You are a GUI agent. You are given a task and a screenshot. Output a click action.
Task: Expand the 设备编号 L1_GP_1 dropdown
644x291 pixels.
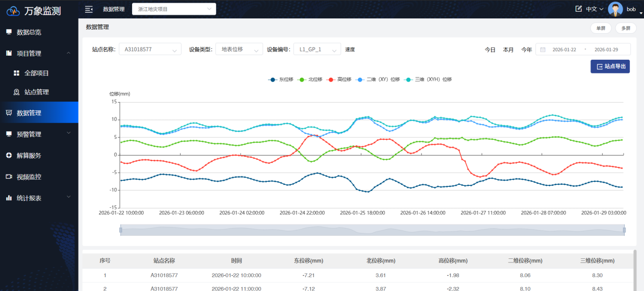pyautogui.click(x=317, y=50)
